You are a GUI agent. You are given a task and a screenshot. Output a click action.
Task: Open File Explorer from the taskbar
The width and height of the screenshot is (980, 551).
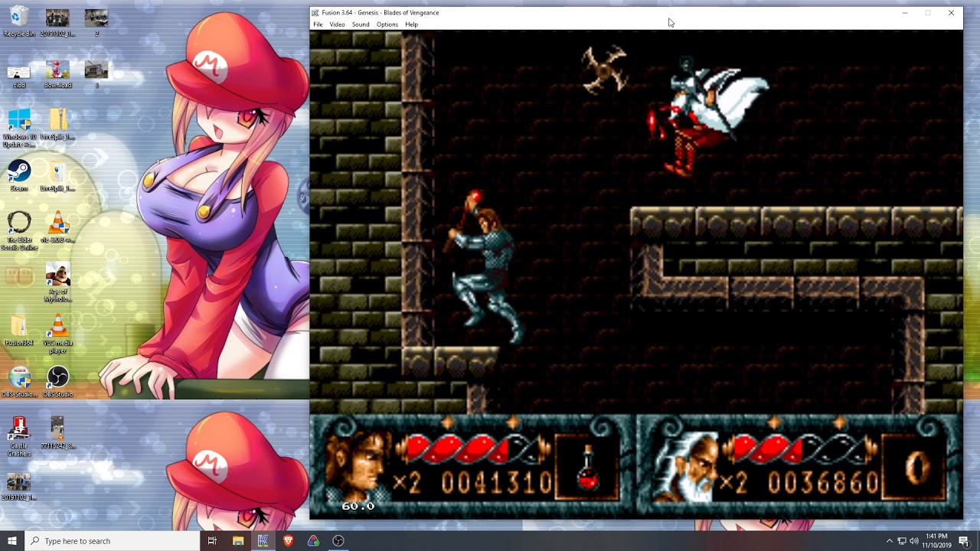[x=238, y=541]
